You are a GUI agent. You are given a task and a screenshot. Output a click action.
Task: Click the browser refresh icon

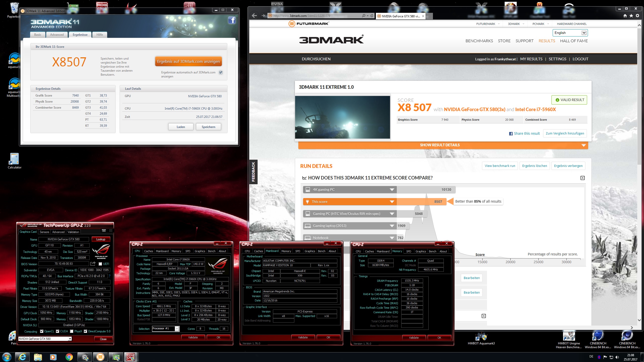tap(372, 16)
